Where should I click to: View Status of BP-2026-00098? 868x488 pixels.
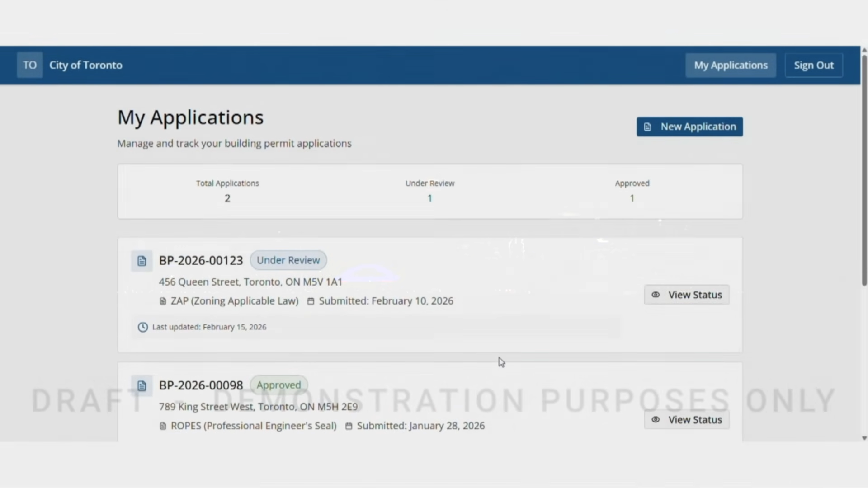click(x=686, y=420)
